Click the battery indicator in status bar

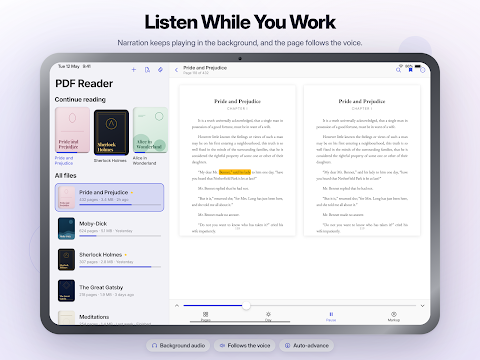[x=418, y=66]
